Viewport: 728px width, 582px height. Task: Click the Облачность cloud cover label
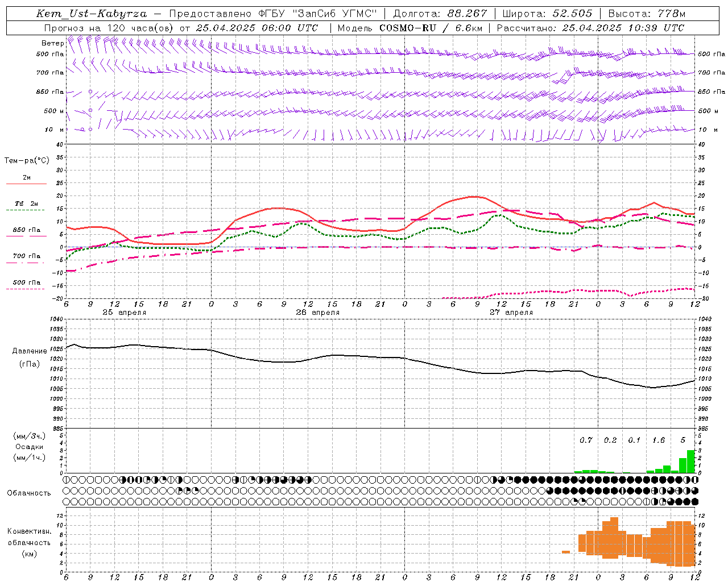click(x=28, y=493)
